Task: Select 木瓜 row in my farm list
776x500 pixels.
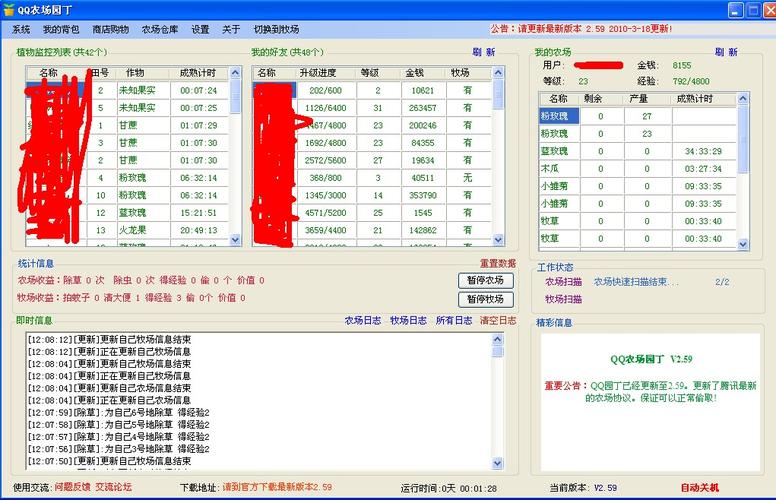Action: (637, 169)
